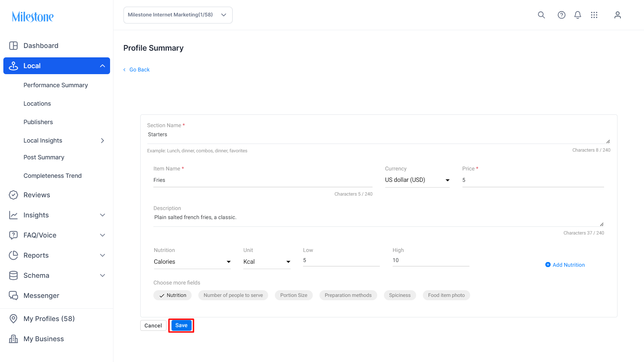Screen dimensions: 644x362
Task: Open Post Summary menu item
Action: tap(44, 157)
